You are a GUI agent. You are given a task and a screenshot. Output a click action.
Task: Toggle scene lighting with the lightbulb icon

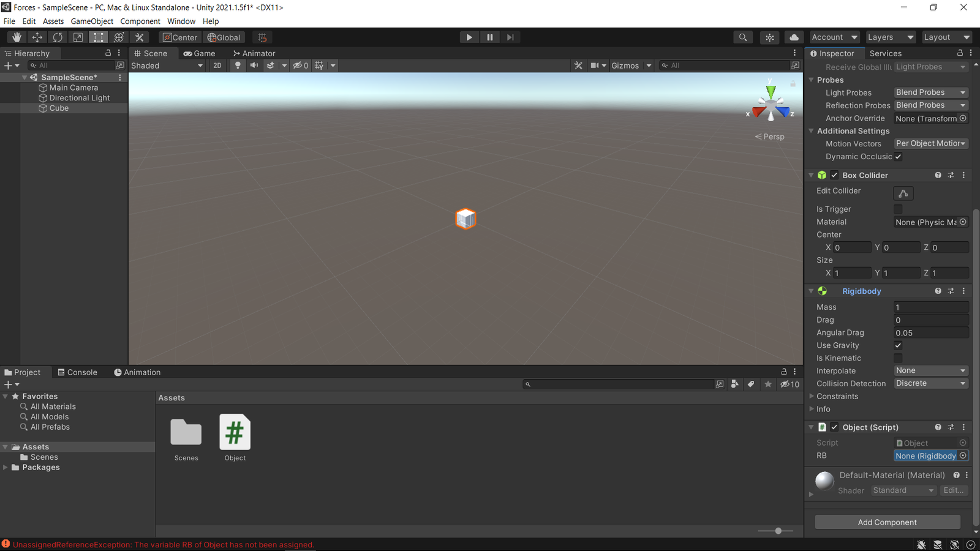click(238, 66)
